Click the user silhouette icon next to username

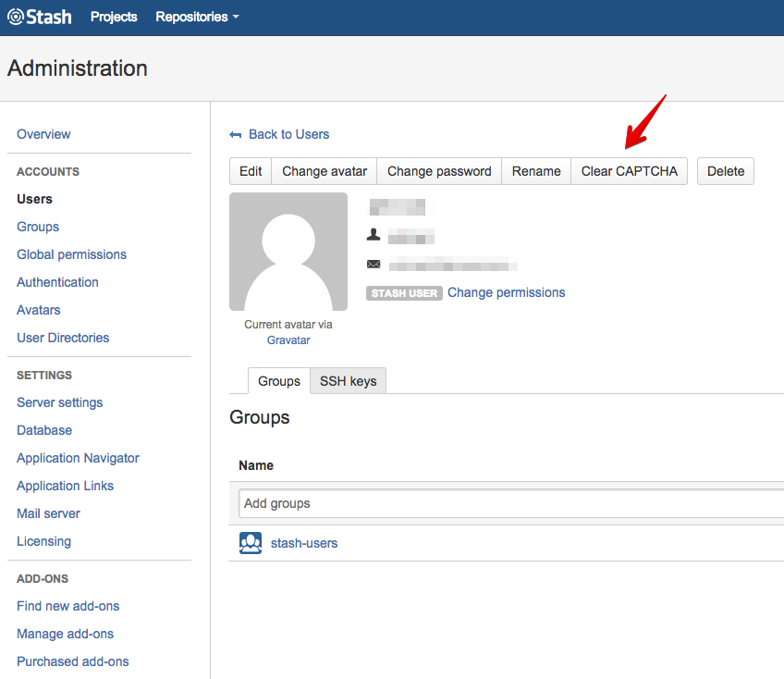point(374,235)
